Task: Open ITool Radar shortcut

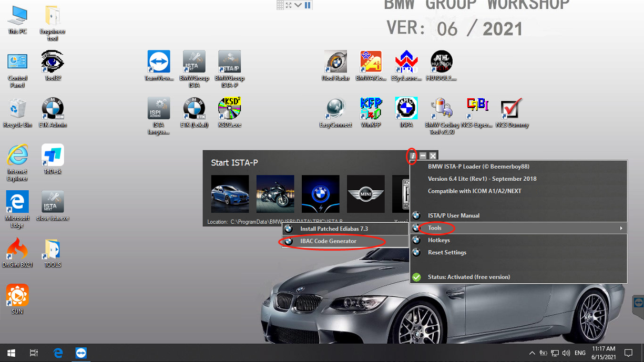Action: click(336, 66)
